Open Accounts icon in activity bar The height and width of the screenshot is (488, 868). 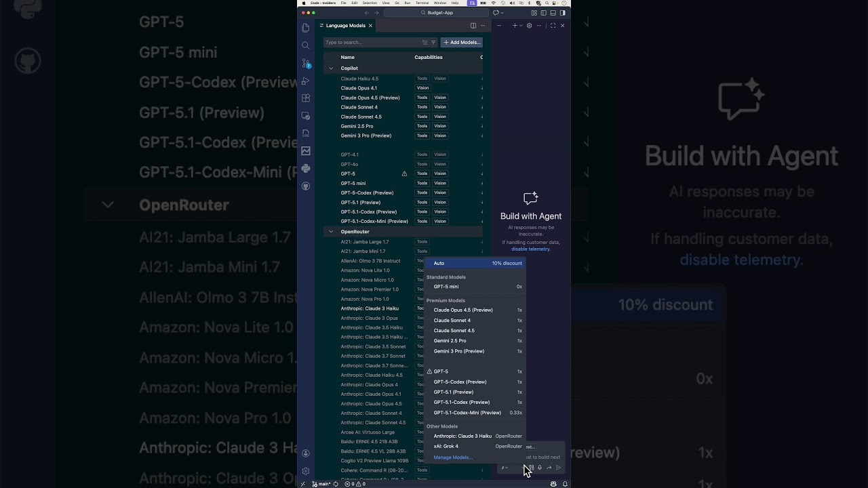(306, 453)
